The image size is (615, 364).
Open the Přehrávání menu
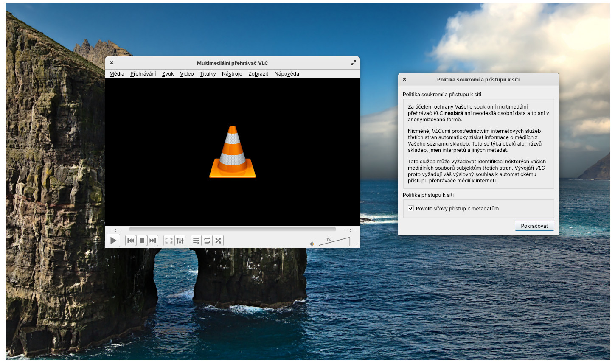point(143,74)
